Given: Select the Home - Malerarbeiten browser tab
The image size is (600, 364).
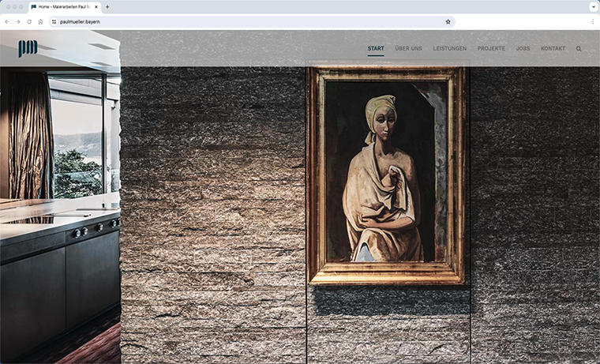Looking at the screenshot, I should (x=64, y=7).
